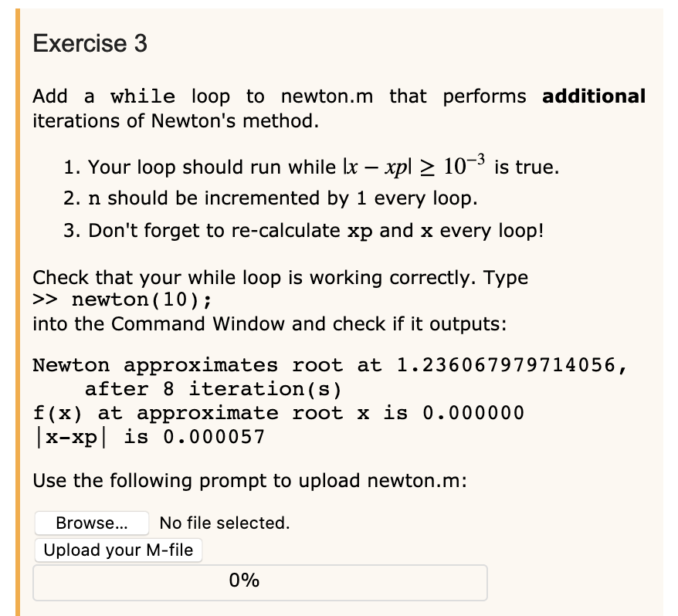This screenshot has height=616, width=678.
Task: Click 'newton.m' in the first paragraph
Action: (x=327, y=96)
